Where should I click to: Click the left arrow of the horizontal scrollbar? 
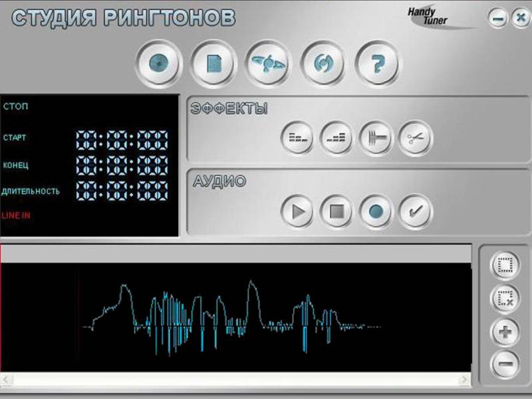click(x=6, y=380)
